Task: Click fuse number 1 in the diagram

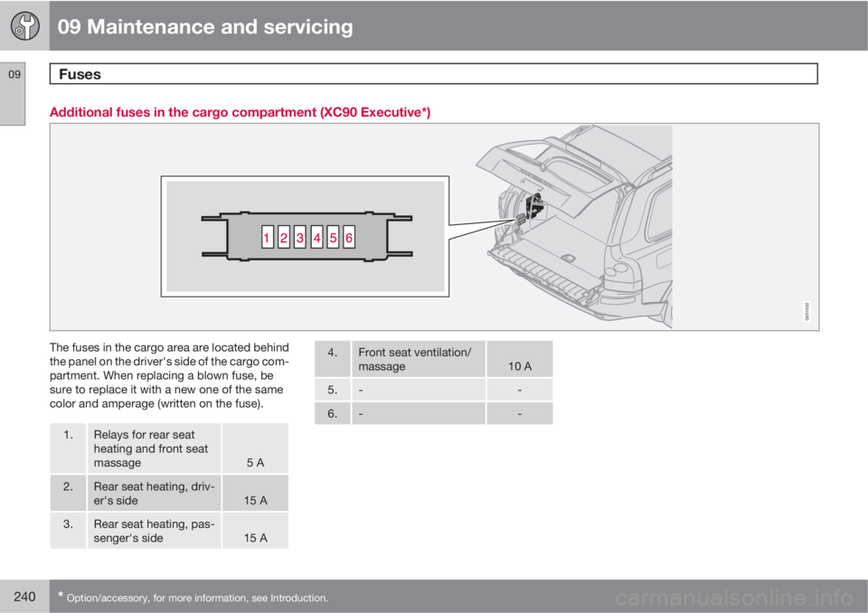Action: 267,237
